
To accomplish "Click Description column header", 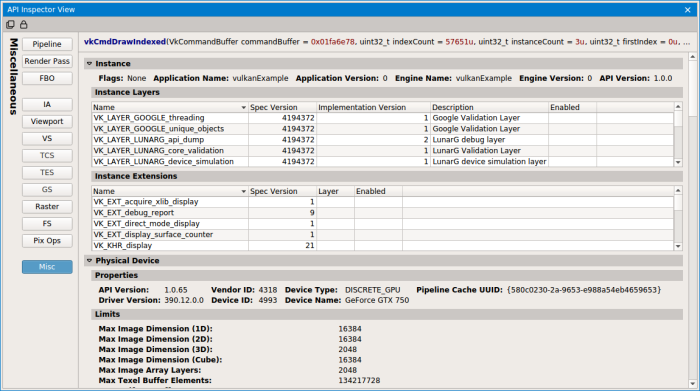I will click(489, 107).
